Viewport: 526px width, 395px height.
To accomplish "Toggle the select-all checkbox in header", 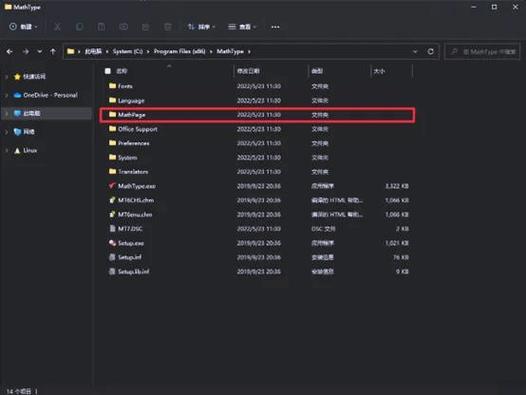I will tap(108, 71).
